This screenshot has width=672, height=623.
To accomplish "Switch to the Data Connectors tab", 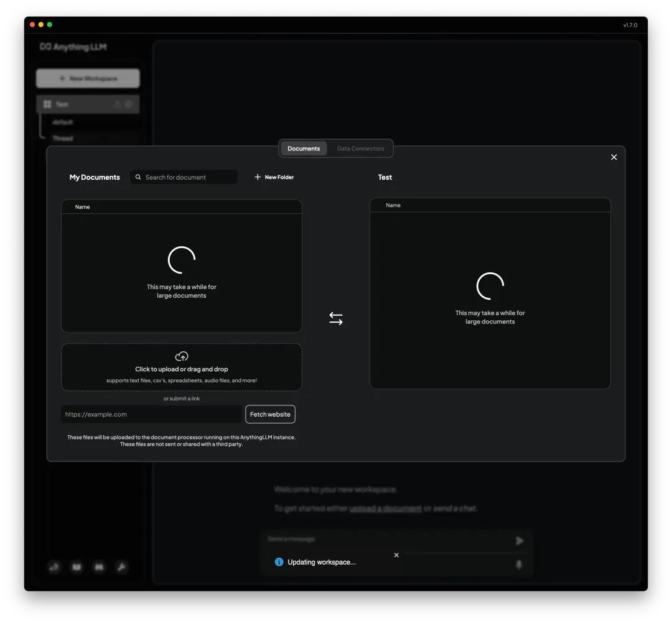I will pyautogui.click(x=360, y=149).
